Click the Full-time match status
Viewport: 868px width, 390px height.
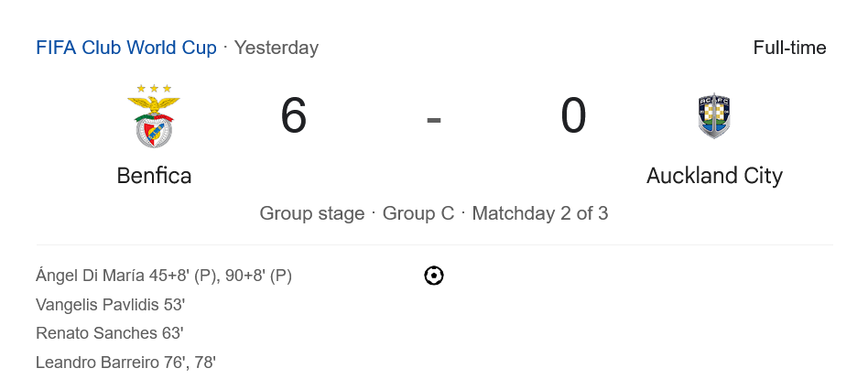(x=789, y=48)
